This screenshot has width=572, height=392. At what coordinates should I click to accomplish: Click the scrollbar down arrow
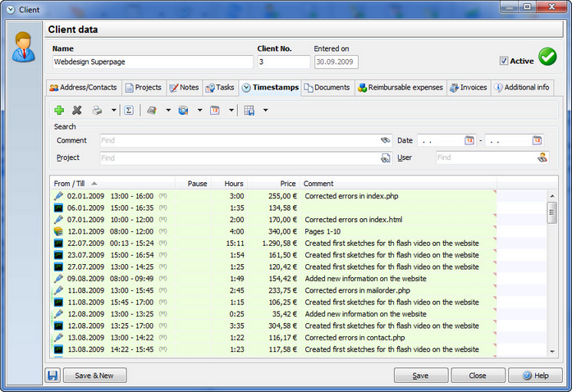pyautogui.click(x=552, y=352)
